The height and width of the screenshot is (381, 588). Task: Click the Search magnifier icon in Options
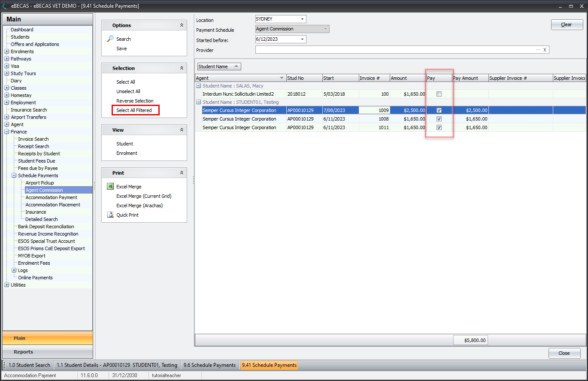tap(110, 39)
